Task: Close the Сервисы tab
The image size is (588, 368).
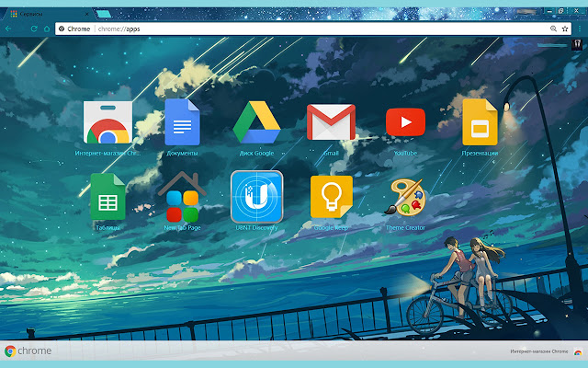Action: 86,14
